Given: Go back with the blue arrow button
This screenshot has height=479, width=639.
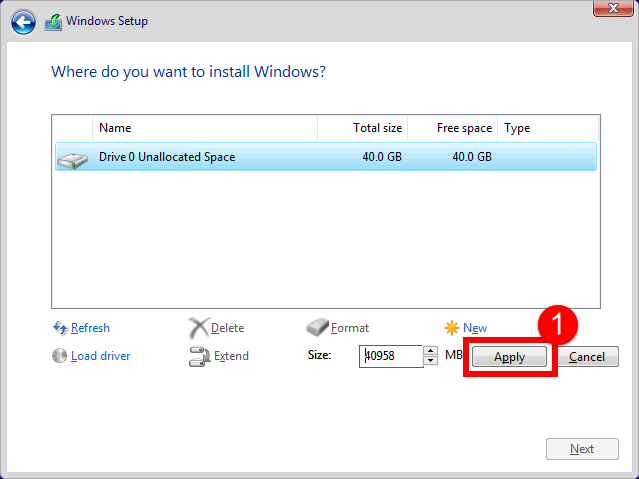Looking at the screenshot, I should (23, 22).
